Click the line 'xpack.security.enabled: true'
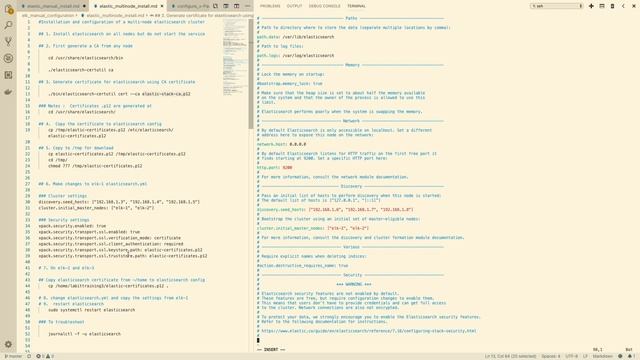This screenshot has width=640, height=360. [72, 226]
